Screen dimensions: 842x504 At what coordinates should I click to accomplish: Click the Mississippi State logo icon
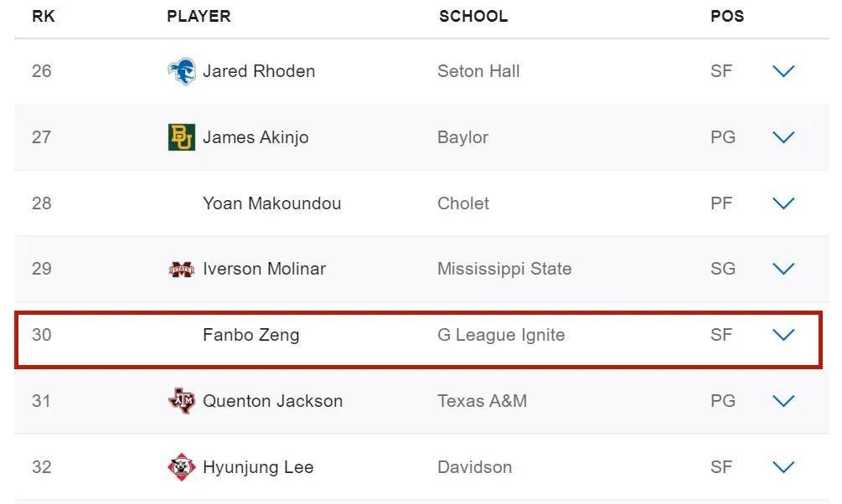(x=182, y=269)
